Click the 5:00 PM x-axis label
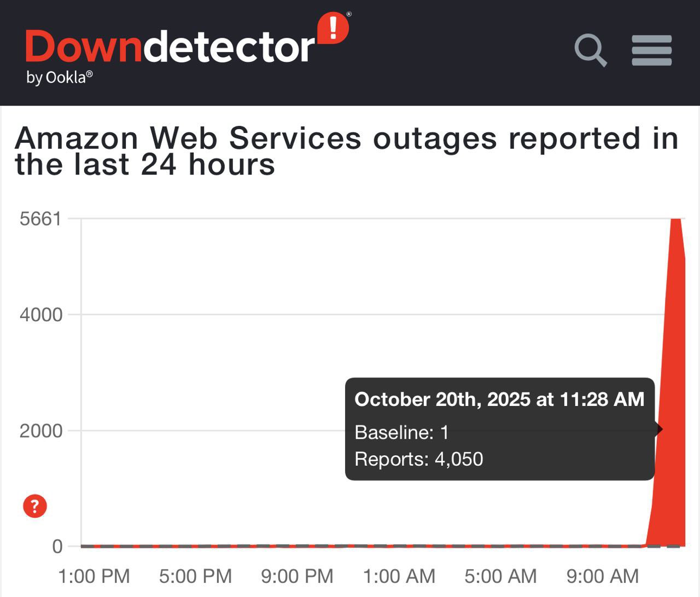This screenshot has width=700, height=597. pyautogui.click(x=195, y=576)
